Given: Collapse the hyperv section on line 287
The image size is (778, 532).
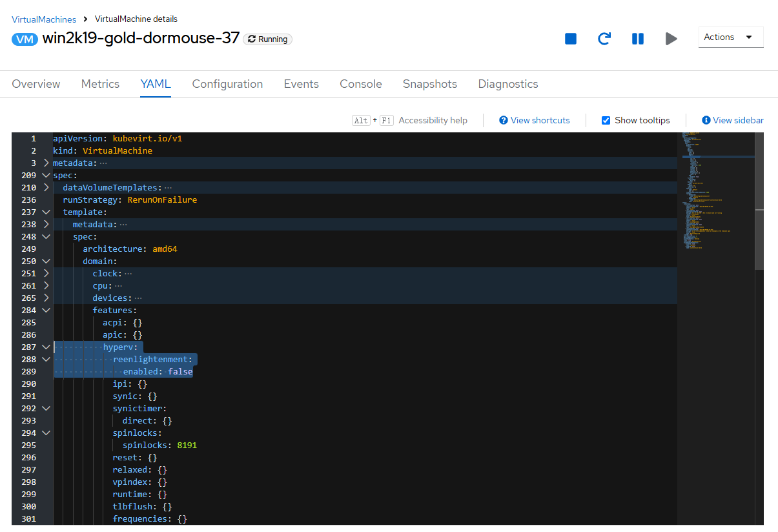Looking at the screenshot, I should click(x=46, y=347).
